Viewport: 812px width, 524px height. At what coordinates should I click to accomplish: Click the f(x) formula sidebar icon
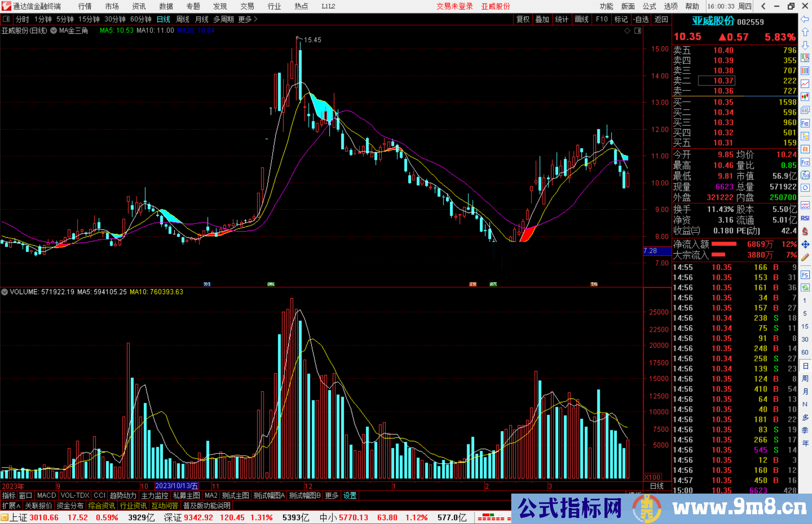805,175
